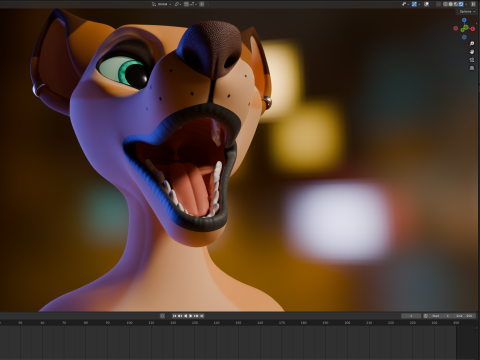
Task: Toggle snapping in the viewport header
Action: pyautogui.click(x=186, y=4)
